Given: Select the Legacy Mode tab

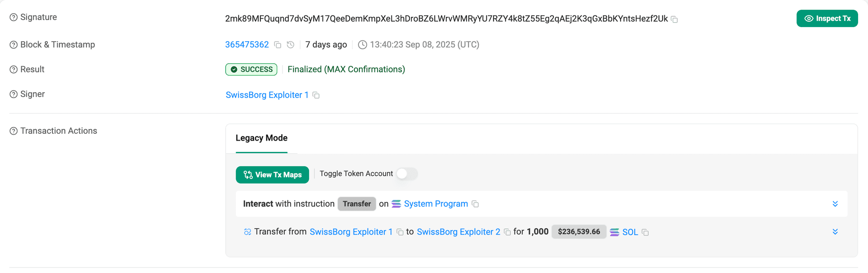Looking at the screenshot, I should [261, 138].
